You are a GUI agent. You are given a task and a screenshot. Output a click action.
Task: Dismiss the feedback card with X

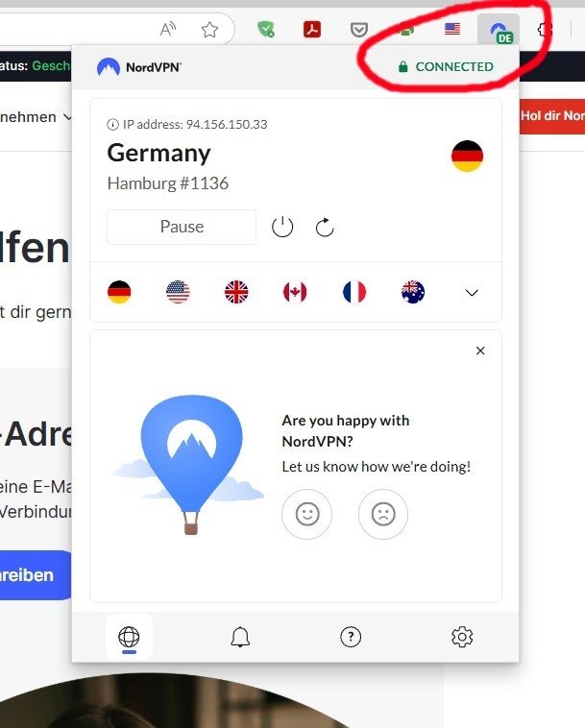[480, 351]
